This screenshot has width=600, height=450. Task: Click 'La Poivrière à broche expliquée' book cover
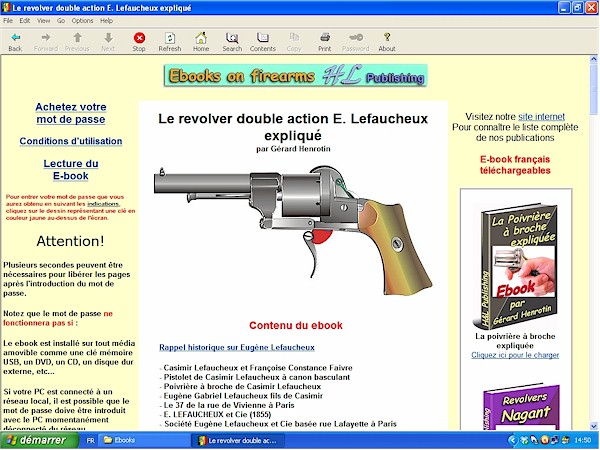point(515,266)
